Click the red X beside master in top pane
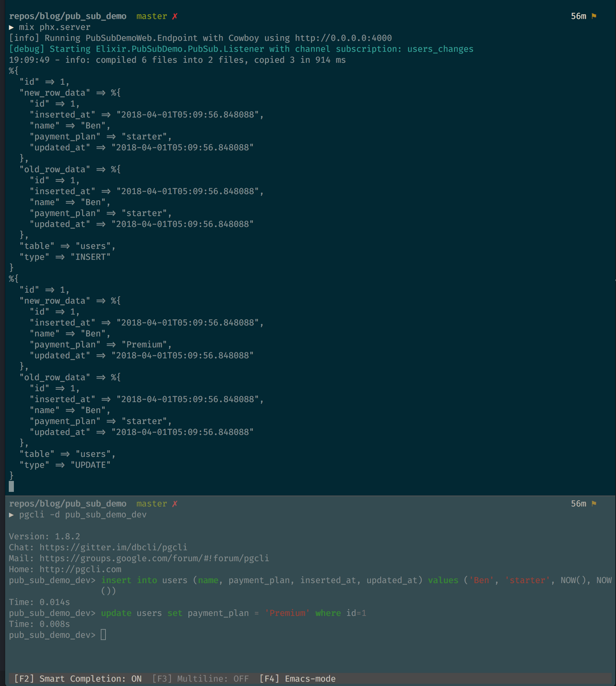This screenshot has width=616, height=686. point(175,16)
